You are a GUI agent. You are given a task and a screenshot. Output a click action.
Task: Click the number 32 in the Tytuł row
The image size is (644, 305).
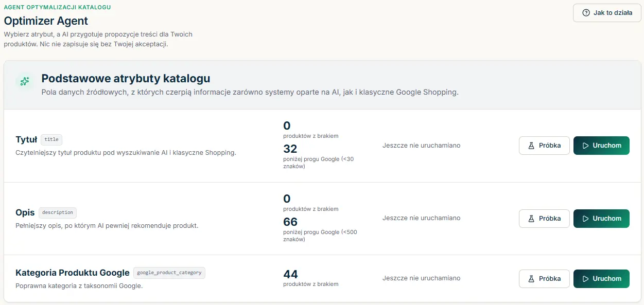(x=290, y=149)
